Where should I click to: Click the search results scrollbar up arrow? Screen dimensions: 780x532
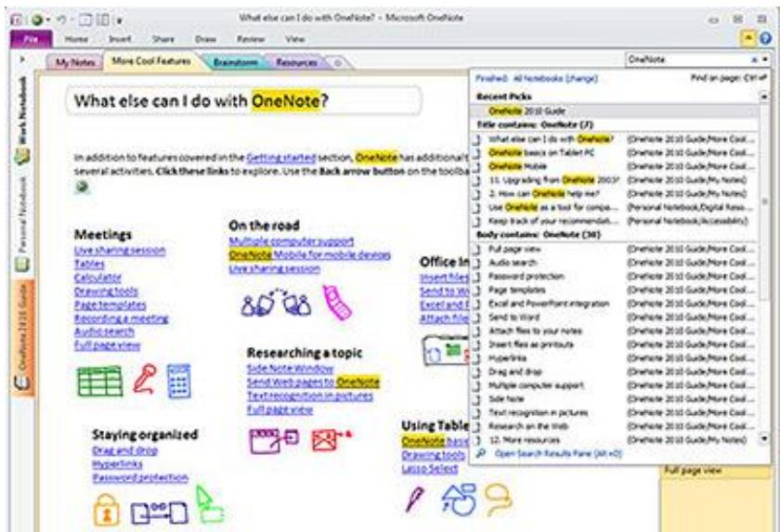click(x=764, y=96)
